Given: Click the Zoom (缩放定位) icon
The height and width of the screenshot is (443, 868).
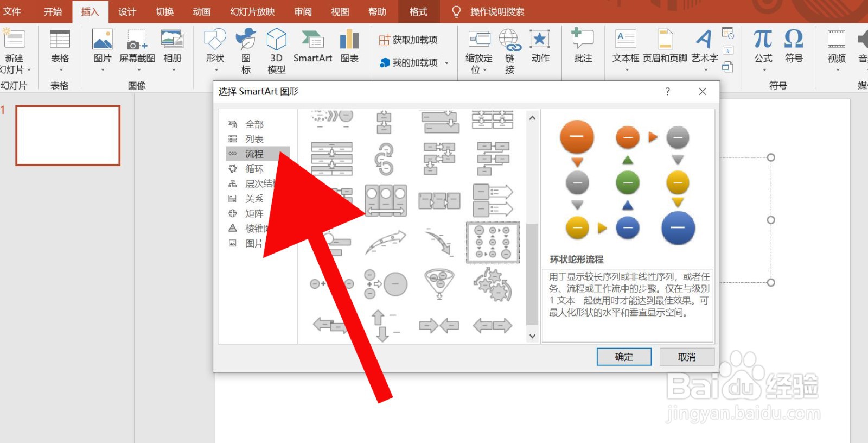Looking at the screenshot, I should pos(479,39).
